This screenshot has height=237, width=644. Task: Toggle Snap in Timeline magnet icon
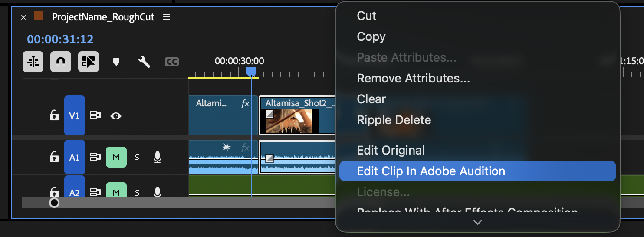(61, 62)
